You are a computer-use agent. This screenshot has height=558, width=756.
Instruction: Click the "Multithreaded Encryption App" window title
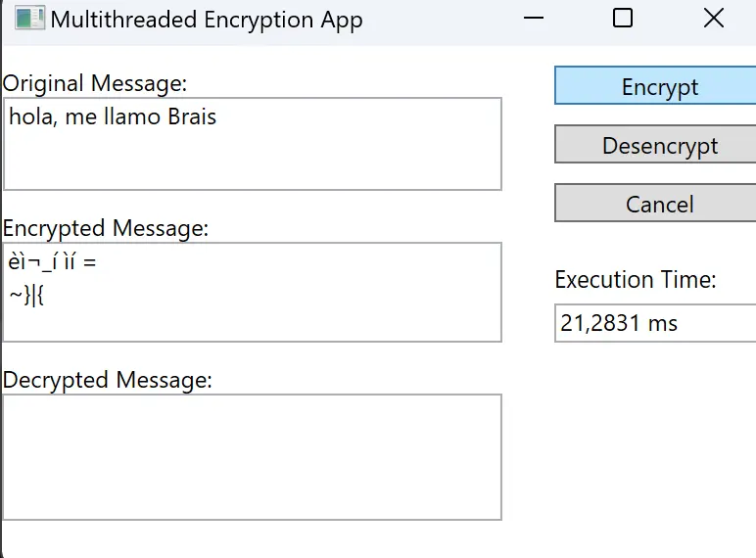[x=207, y=19]
